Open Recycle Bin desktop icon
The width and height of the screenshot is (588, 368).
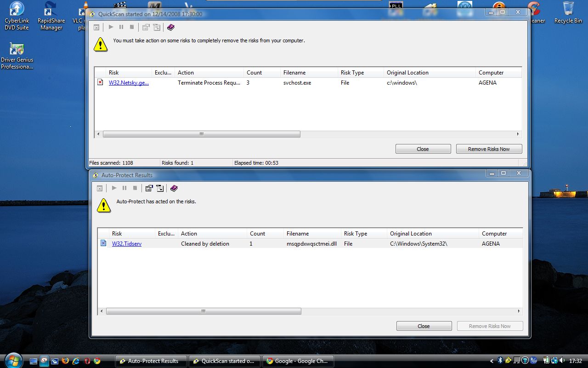(568, 13)
